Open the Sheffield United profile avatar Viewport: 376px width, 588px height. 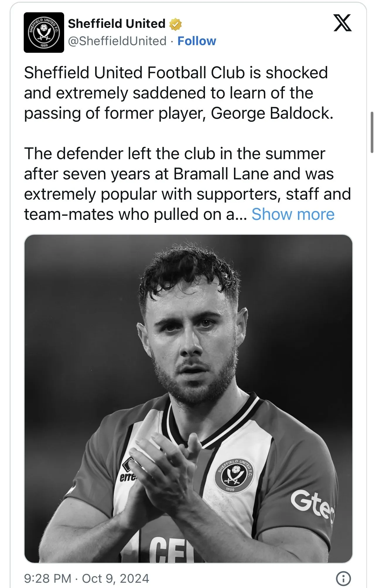click(44, 33)
